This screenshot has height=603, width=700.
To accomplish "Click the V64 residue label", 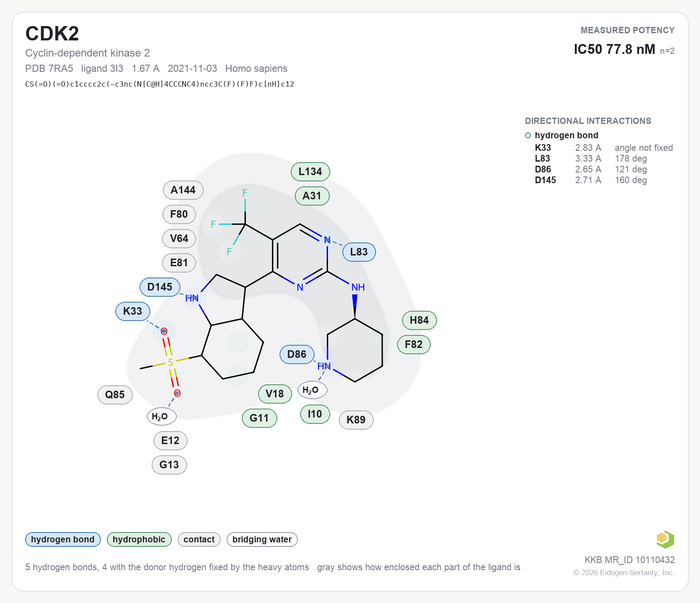I will [x=179, y=238].
